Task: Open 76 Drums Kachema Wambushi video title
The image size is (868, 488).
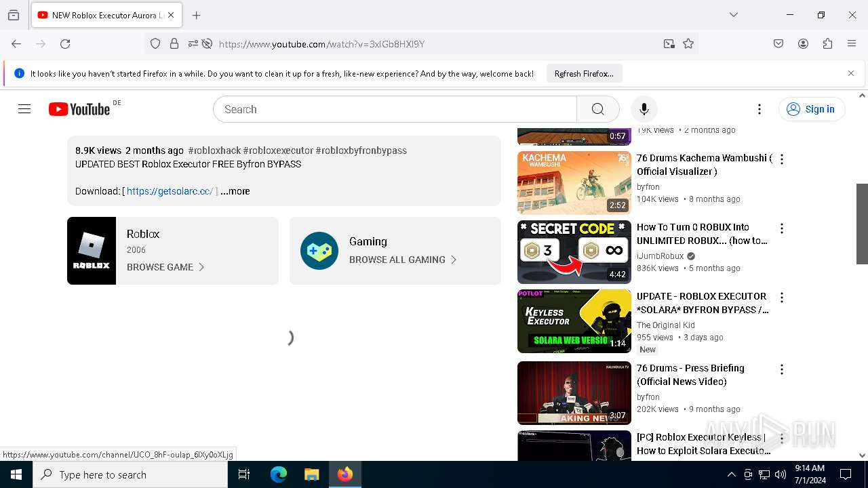Action: click(704, 165)
